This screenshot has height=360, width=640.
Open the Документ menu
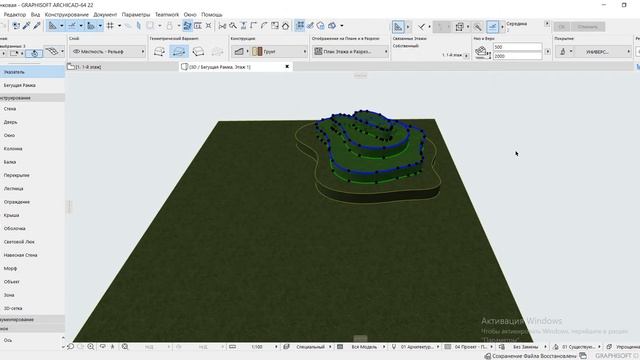click(105, 15)
